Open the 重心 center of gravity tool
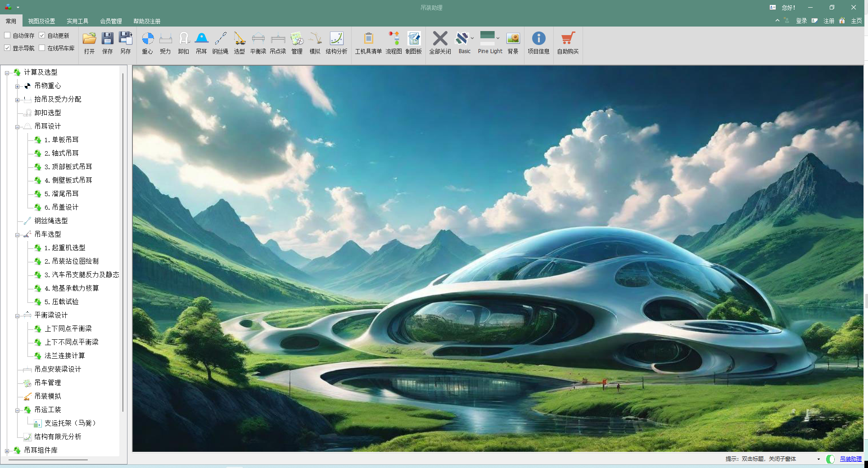 pyautogui.click(x=148, y=43)
